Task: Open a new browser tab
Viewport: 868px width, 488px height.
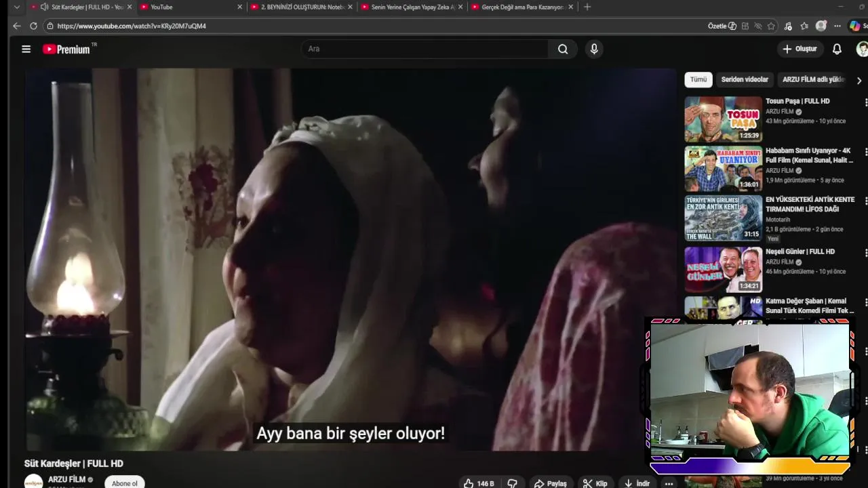Action: click(x=587, y=7)
